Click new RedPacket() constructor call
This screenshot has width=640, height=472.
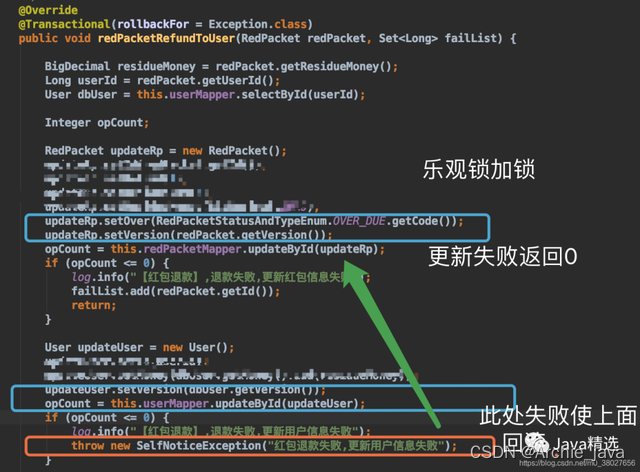[234, 151]
